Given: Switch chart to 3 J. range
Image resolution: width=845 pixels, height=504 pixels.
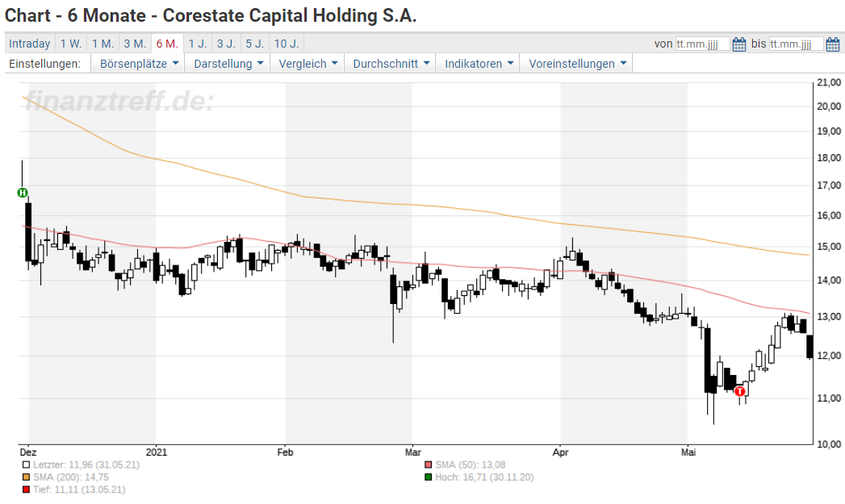Looking at the screenshot, I should coord(226,44).
